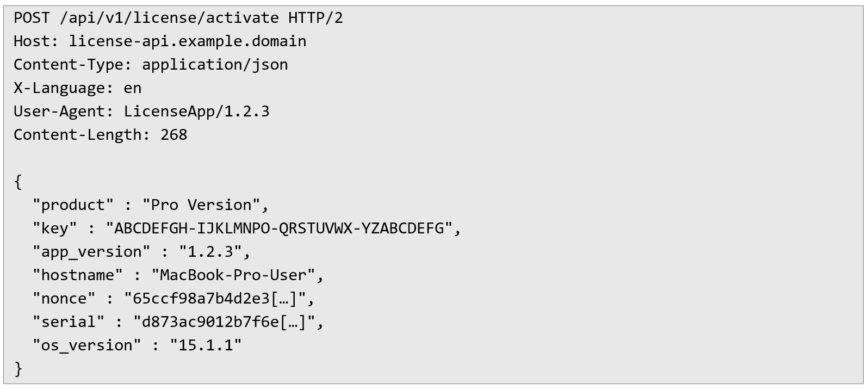Click the /api/v1/license/activate request path
Image resolution: width=868 pixels, height=389 pixels.
(169, 18)
